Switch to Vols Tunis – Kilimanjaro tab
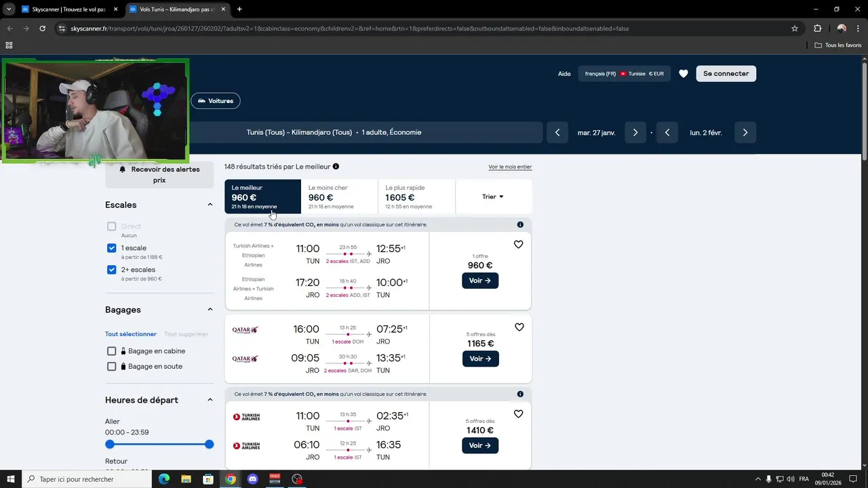The height and width of the screenshot is (488, 868). tap(176, 9)
